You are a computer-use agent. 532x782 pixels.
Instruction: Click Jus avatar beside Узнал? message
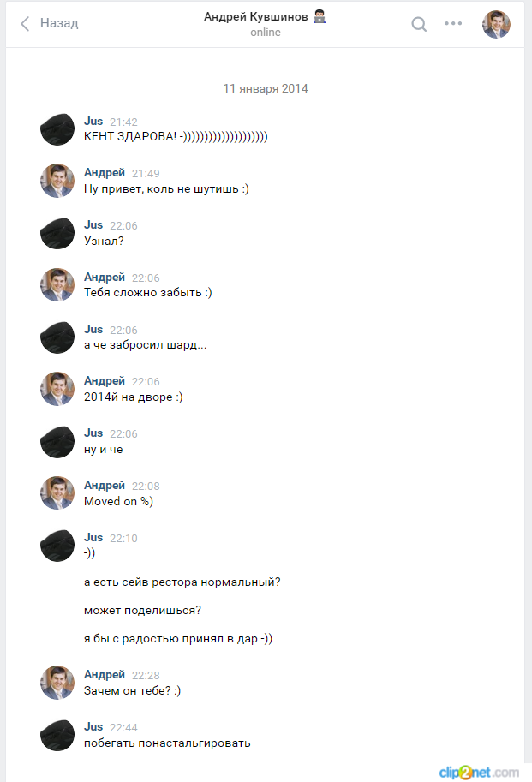pyautogui.click(x=57, y=233)
